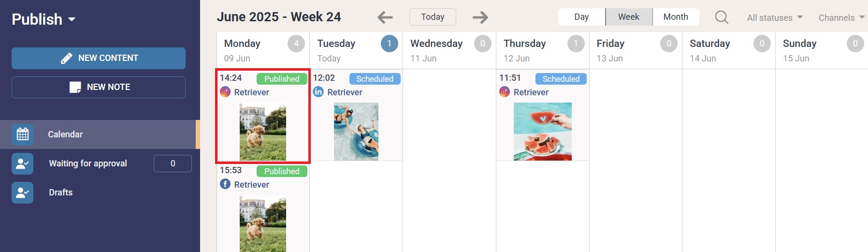Screen dimensions: 868x252
Task: Open the All statuses filter dropdown
Action: (775, 17)
